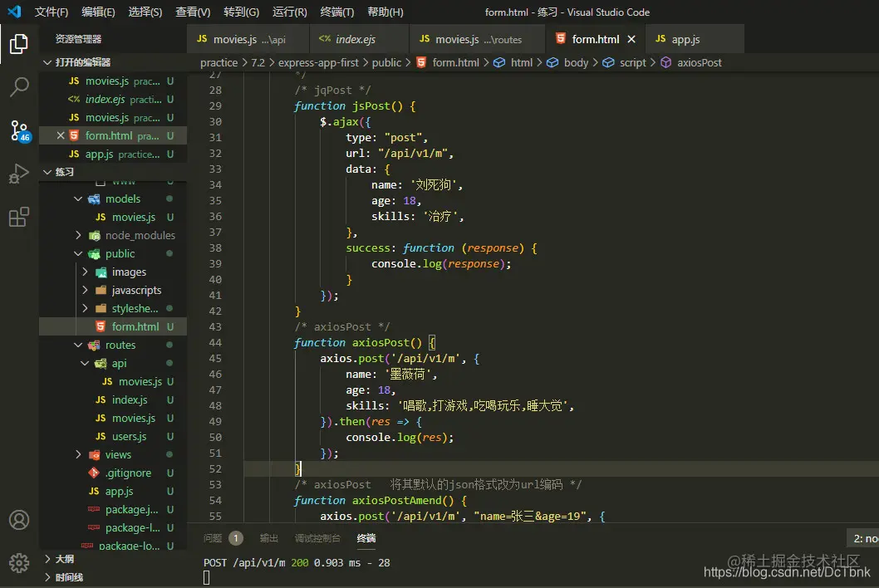Open package.j... file in tree

coord(113,510)
